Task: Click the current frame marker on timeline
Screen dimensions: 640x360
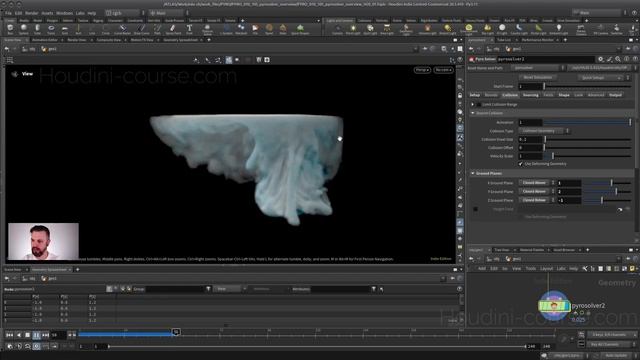Action: pos(176,332)
